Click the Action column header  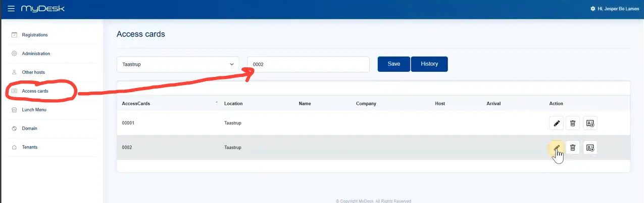click(556, 104)
